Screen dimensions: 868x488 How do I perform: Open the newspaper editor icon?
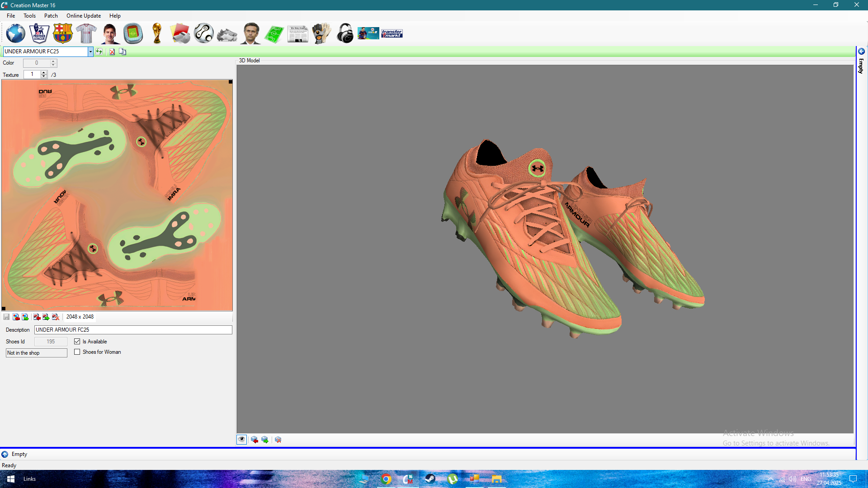[297, 34]
